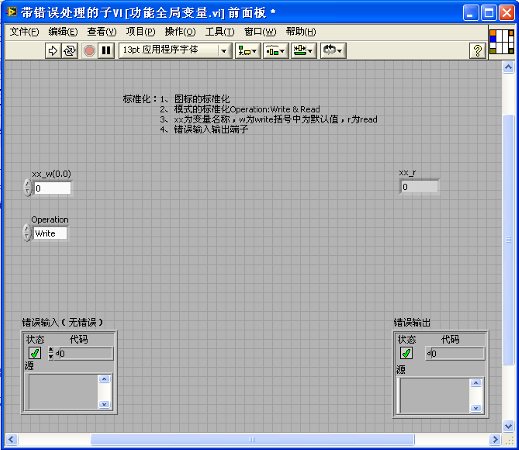The width and height of the screenshot is (519, 450).
Task: Click the 错误输出 status checkmark indicator
Action: tap(406, 353)
